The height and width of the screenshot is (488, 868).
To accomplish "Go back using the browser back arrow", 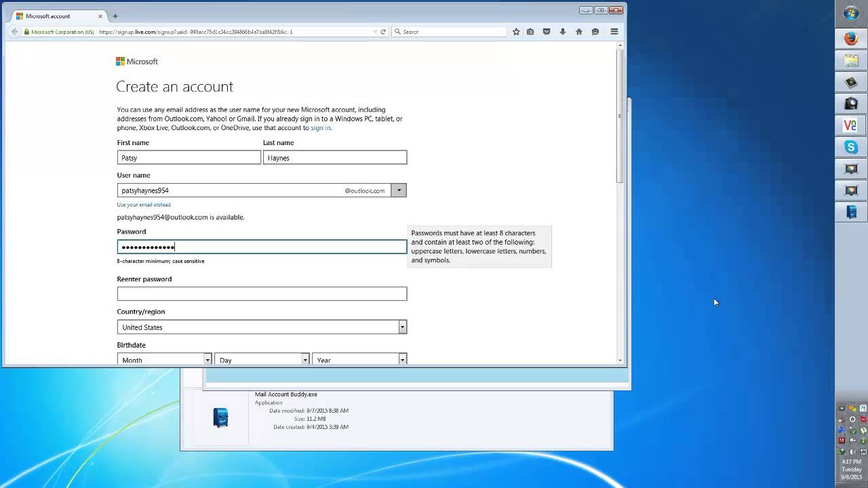I will click(x=14, y=32).
